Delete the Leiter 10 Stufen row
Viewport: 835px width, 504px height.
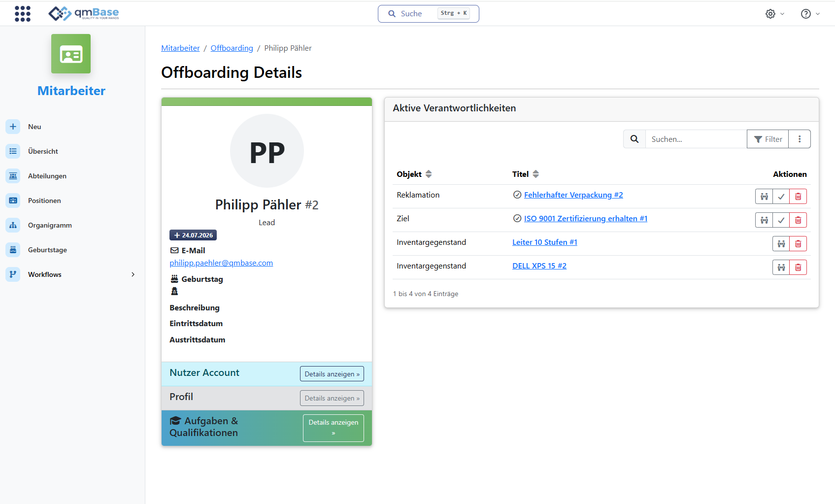(798, 244)
